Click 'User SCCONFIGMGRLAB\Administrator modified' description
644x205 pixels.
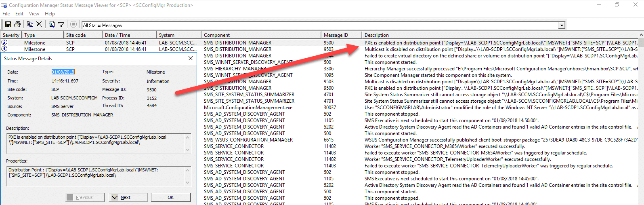(501, 108)
